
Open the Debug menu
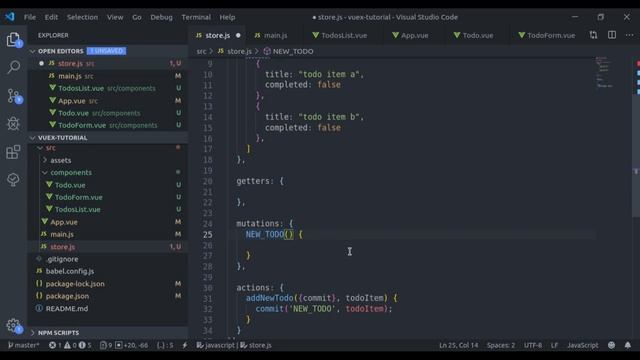[161, 17]
